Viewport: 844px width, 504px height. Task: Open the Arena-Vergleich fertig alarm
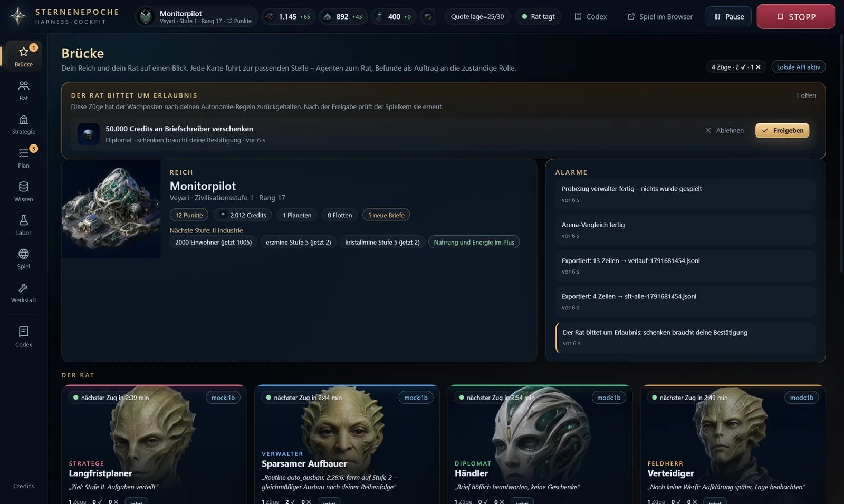click(x=685, y=230)
